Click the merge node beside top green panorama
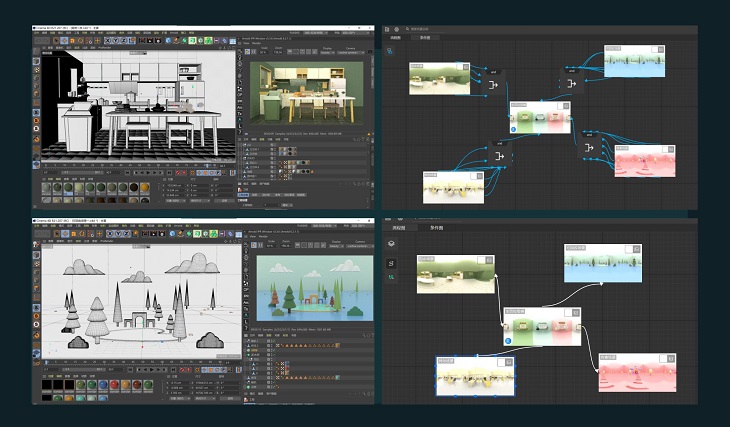730x427 pixels. coord(493,84)
